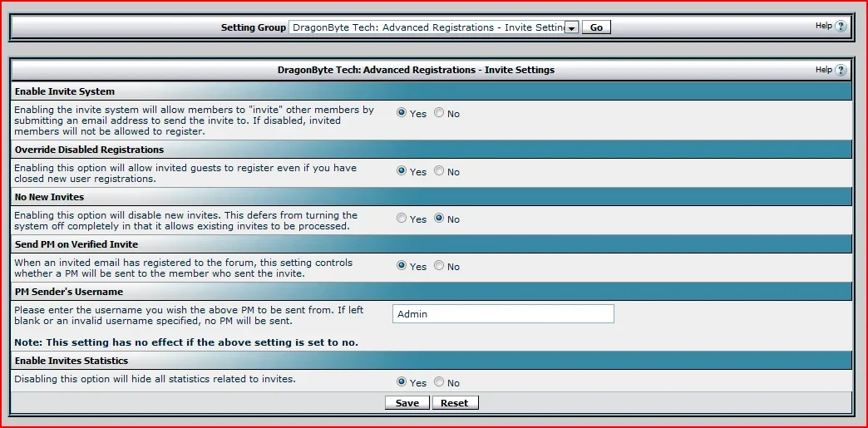
Task: Click the note about setting having no effect
Action: tap(186, 342)
